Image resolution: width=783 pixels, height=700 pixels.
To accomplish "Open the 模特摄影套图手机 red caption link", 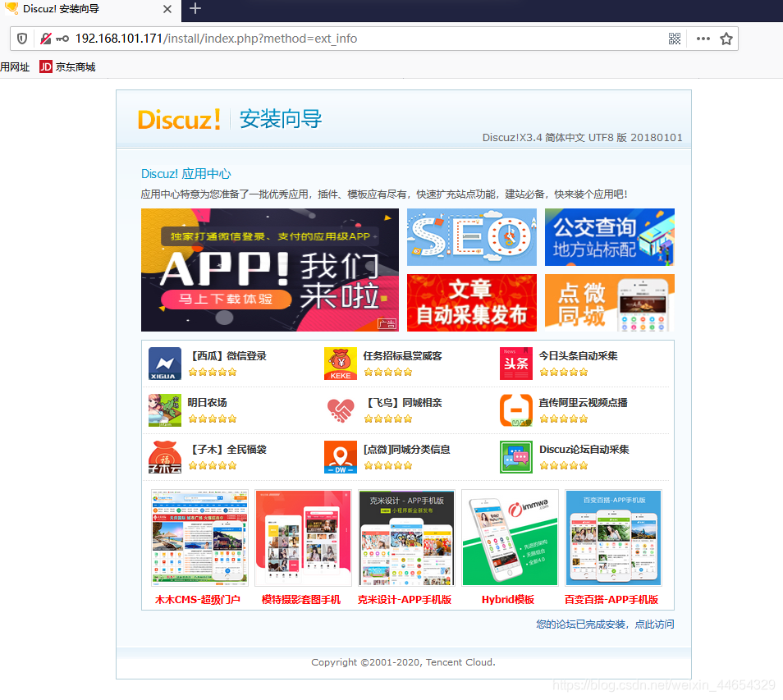I will click(301, 600).
